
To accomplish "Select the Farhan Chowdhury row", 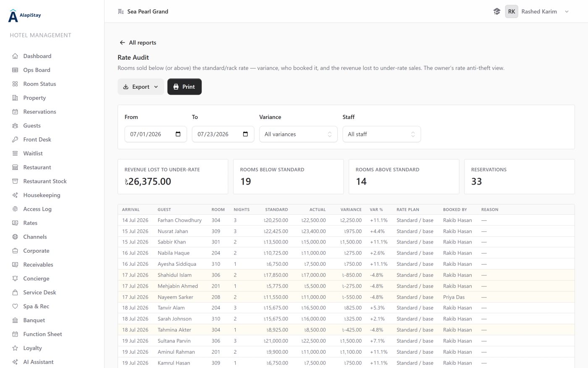I will [x=346, y=220].
